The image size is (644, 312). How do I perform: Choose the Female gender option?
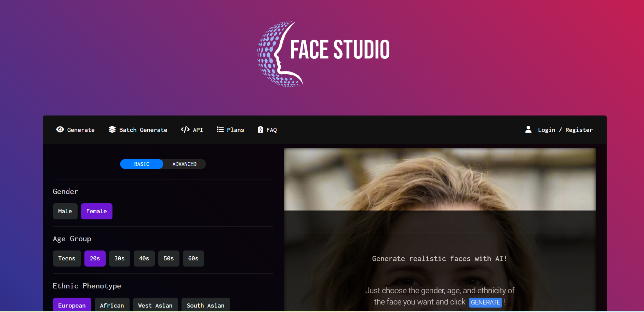point(96,211)
